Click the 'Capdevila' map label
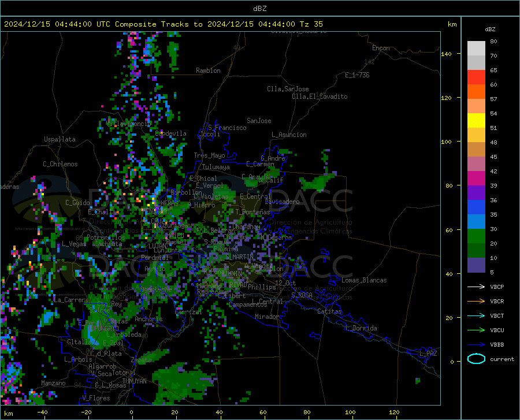Screen dimensions: 520x420 [170, 133]
